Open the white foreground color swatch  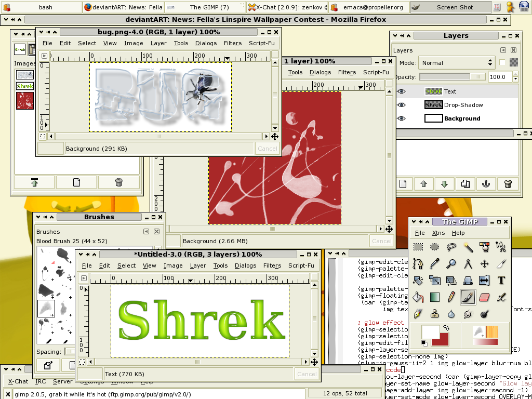tap(430, 331)
